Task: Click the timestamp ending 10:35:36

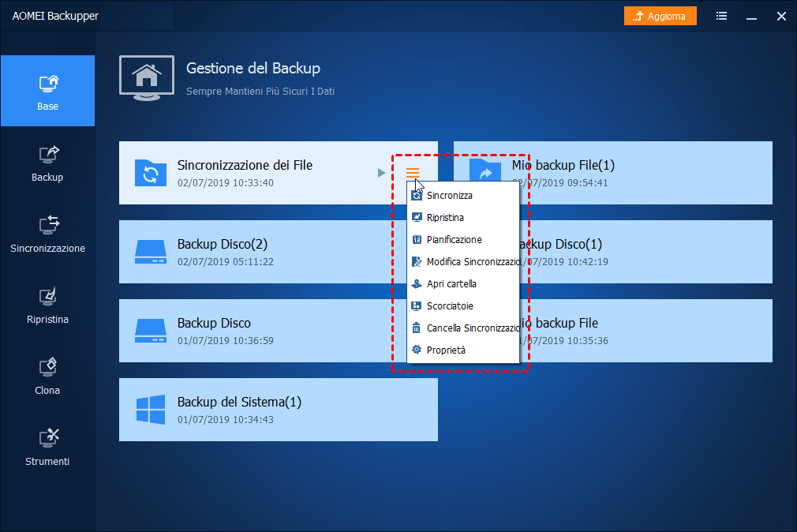Action: (564, 341)
